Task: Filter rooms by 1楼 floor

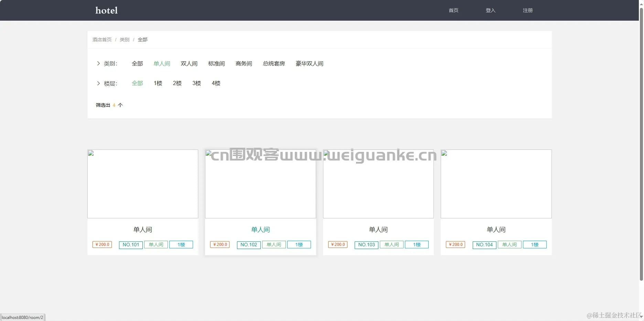Action: (x=158, y=83)
